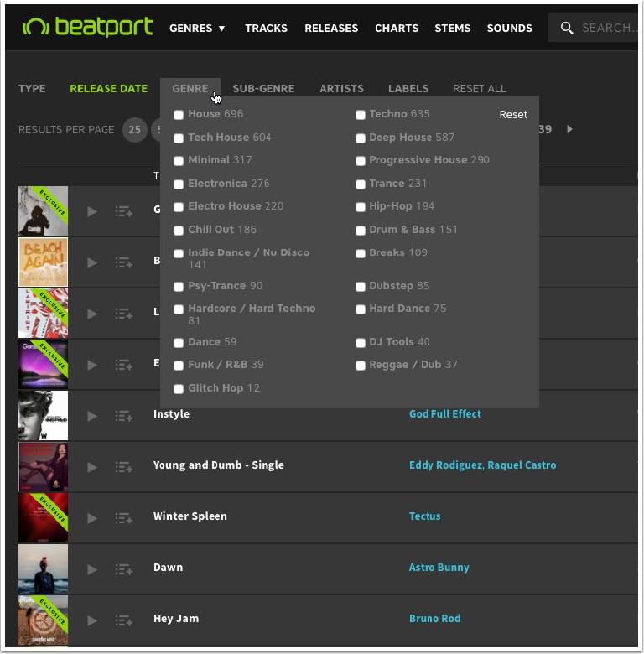Open artist Astro Bunny
This screenshot has height=654, width=644.
439,568
